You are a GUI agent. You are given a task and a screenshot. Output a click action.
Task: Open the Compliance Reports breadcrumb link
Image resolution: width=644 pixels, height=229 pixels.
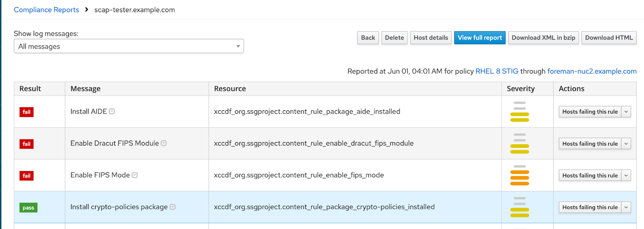pyautogui.click(x=46, y=10)
